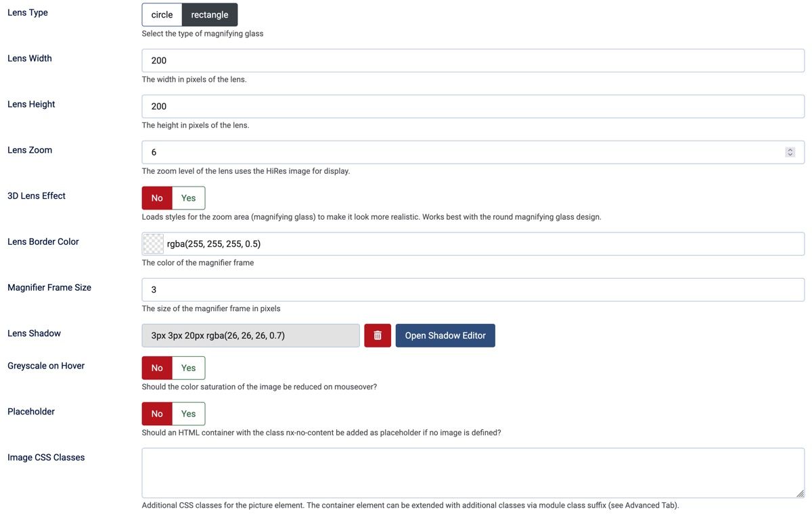
Task: Set Placeholder option to No
Action: [157, 414]
